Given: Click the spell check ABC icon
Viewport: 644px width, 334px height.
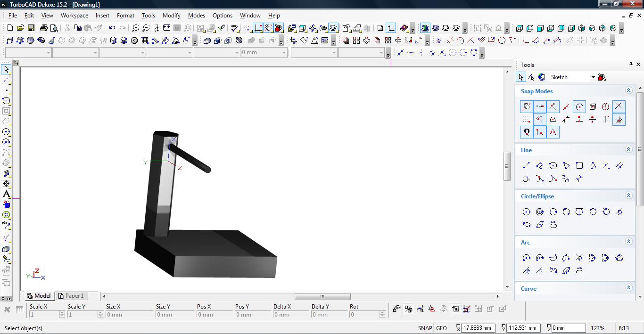Looking at the screenshot, I should pos(235,28).
